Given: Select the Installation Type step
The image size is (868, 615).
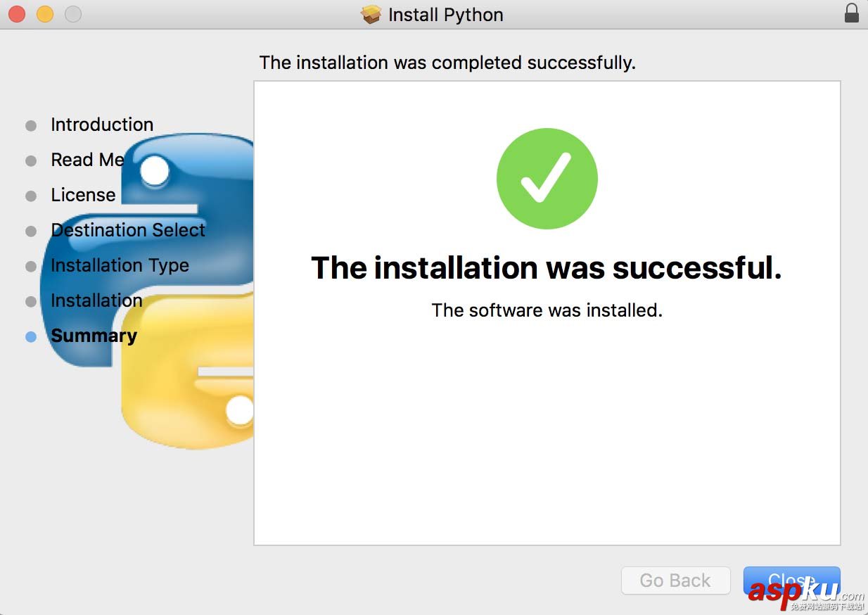Looking at the screenshot, I should tap(120, 265).
